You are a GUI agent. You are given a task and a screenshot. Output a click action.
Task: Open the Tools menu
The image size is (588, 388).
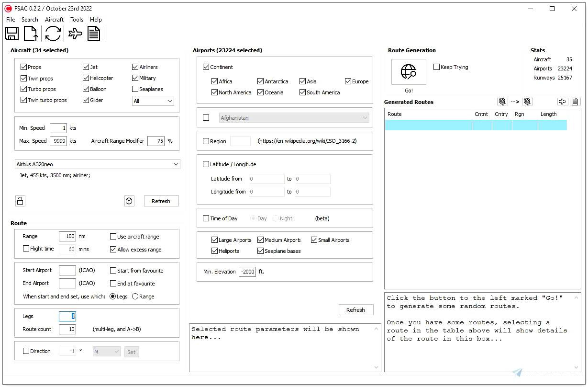click(77, 20)
